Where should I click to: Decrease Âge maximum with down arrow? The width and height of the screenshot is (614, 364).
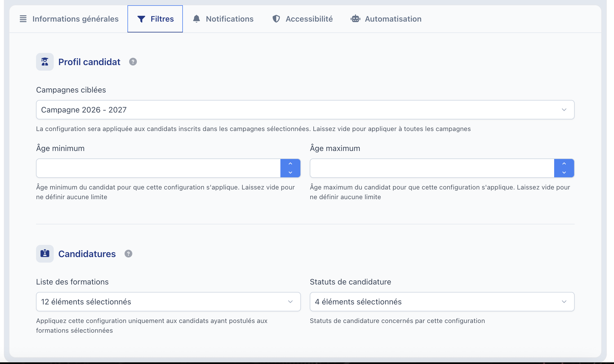pyautogui.click(x=564, y=173)
